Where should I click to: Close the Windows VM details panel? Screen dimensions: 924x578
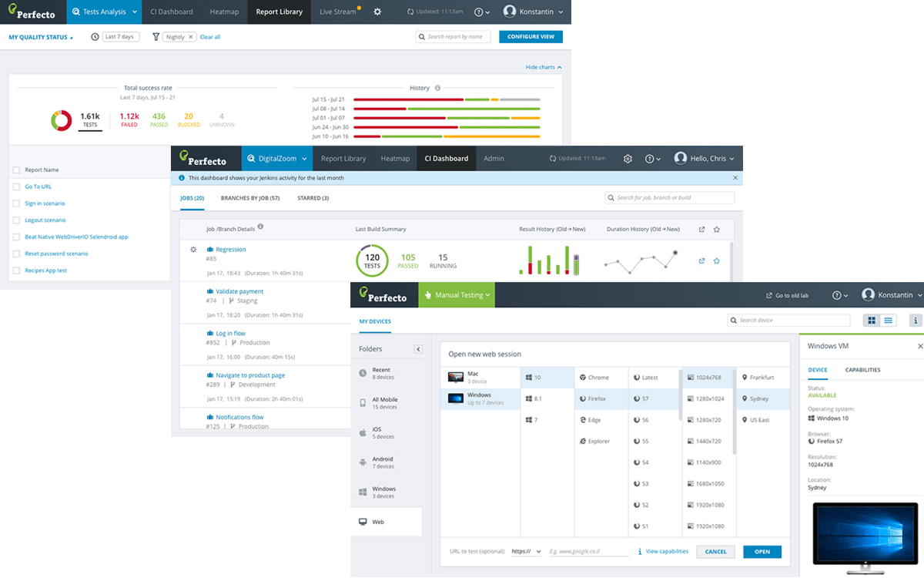click(920, 347)
